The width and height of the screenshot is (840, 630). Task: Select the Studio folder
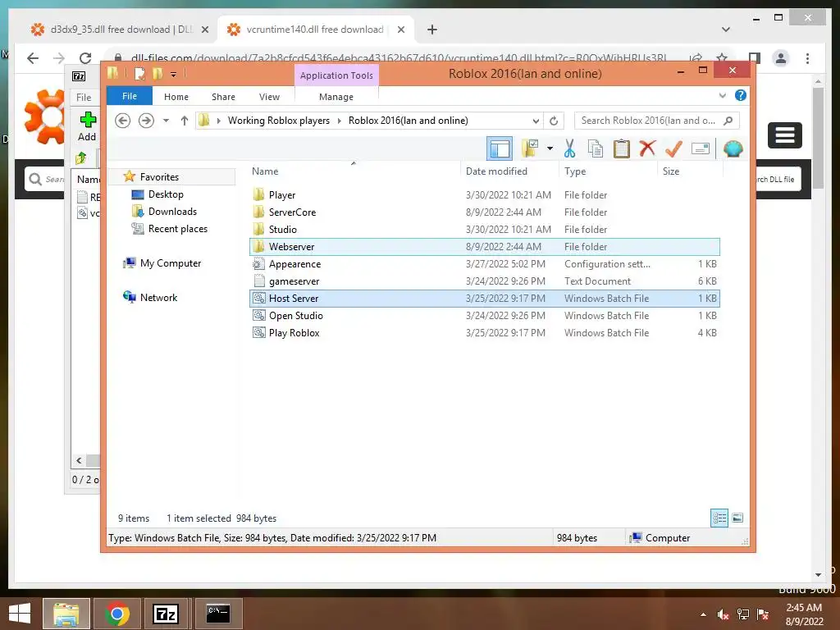coord(484,230)
